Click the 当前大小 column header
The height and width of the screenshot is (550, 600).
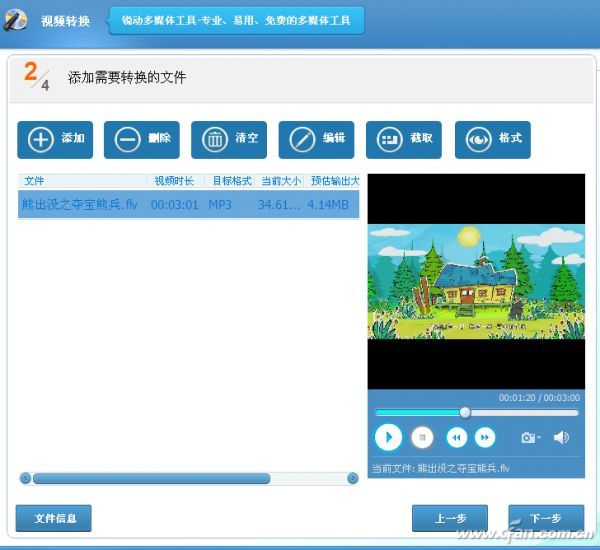point(281,181)
